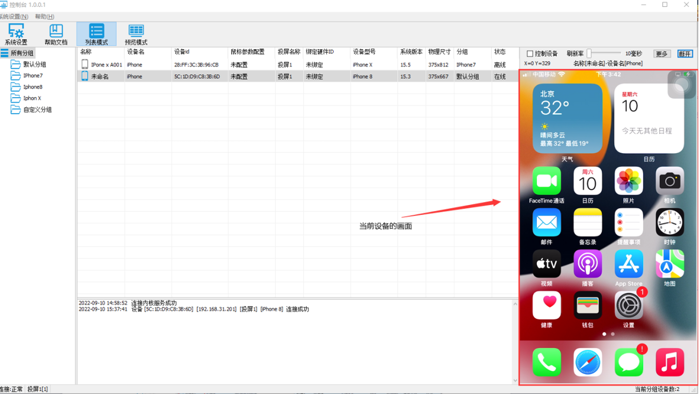Click the 离线 status cell
The image size is (699, 394).
pos(500,65)
